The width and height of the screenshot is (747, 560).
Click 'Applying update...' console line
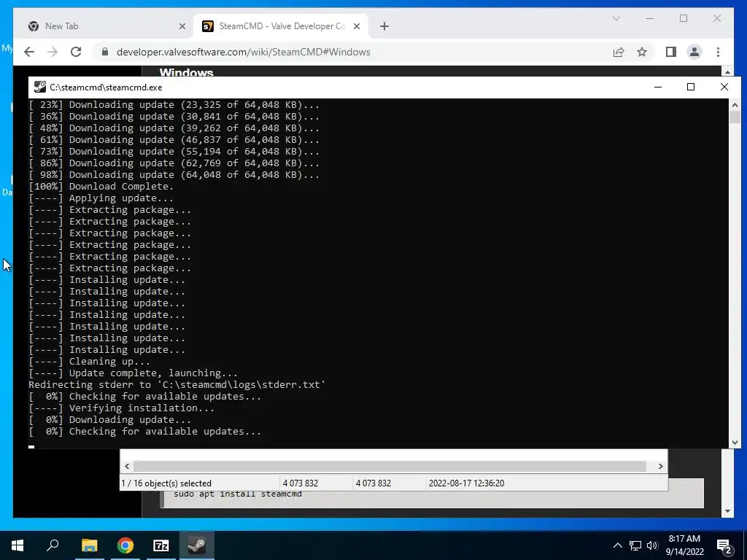(x=101, y=198)
